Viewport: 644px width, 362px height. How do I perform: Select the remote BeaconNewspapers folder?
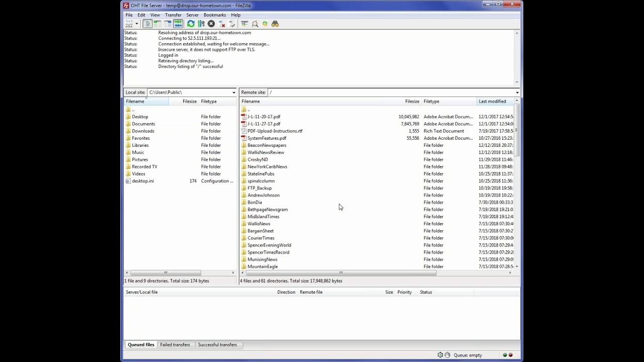(267, 145)
